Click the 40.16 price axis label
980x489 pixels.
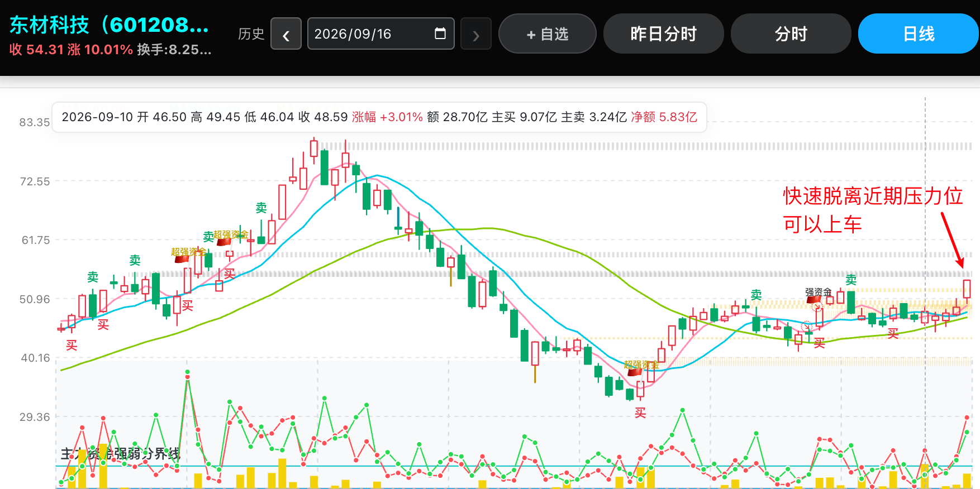pos(35,358)
